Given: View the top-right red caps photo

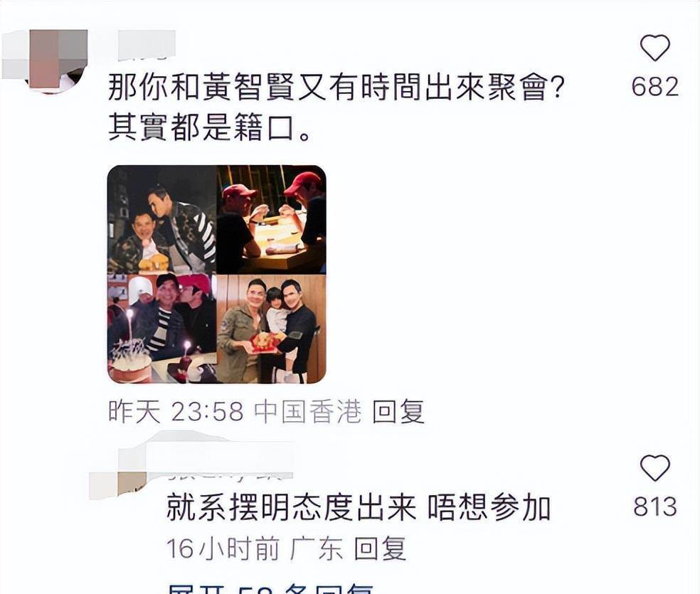Looking at the screenshot, I should coord(272,220).
